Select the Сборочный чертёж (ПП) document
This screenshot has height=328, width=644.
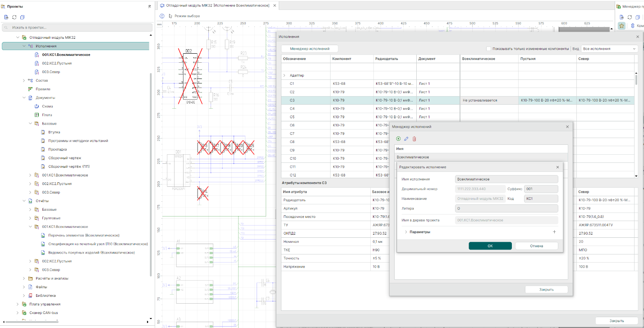pyautogui.click(x=69, y=166)
